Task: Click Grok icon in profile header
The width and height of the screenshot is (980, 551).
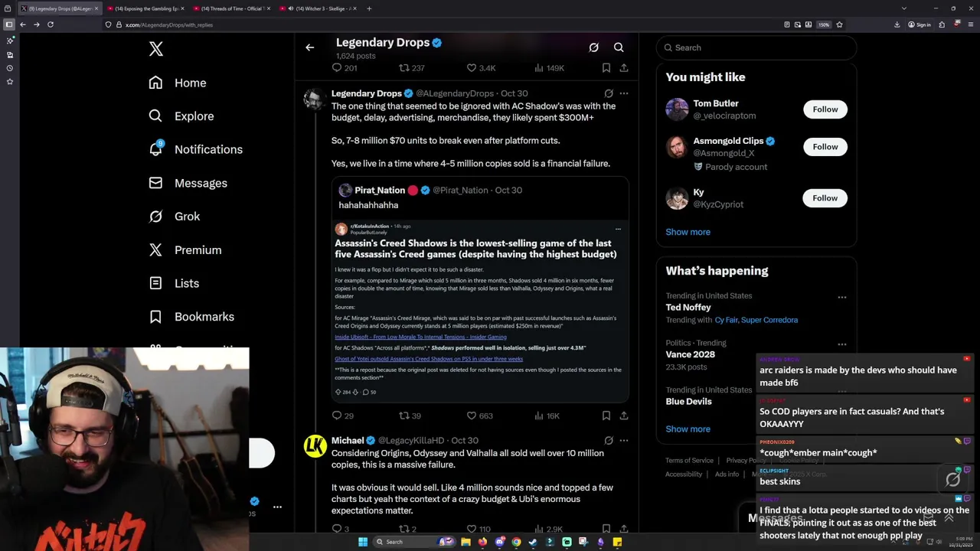Action: tap(593, 47)
